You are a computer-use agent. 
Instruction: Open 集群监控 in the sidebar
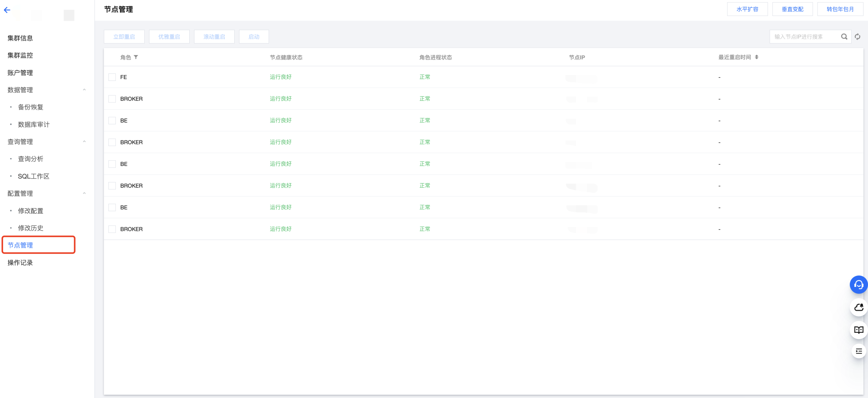[20, 55]
